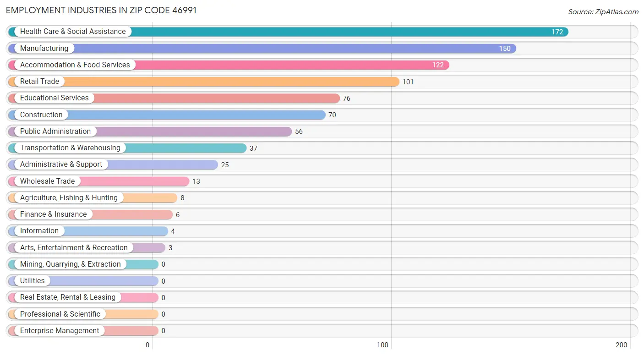Select the Professional & Scientific label
Image resolution: width=644 pixels, height=356 pixels.
[60, 314]
